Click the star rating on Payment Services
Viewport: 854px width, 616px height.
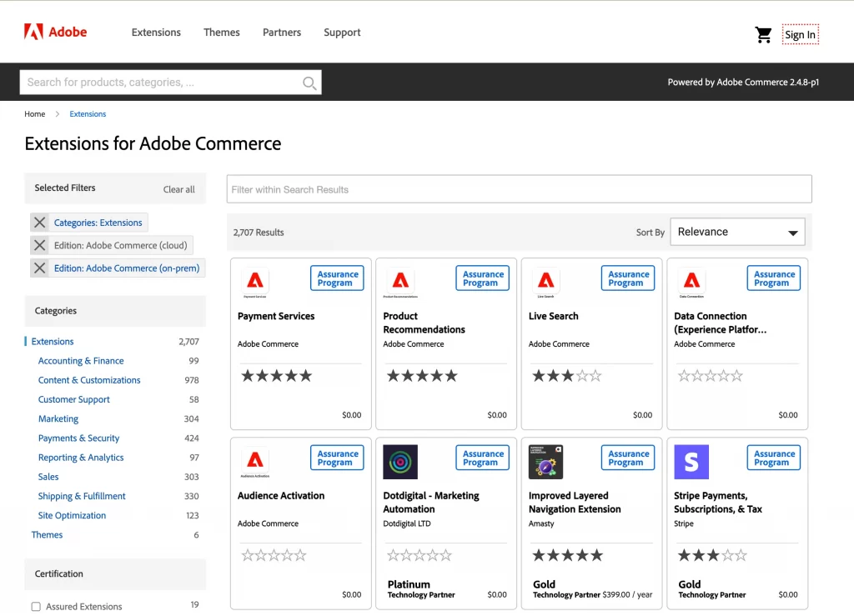277,375
